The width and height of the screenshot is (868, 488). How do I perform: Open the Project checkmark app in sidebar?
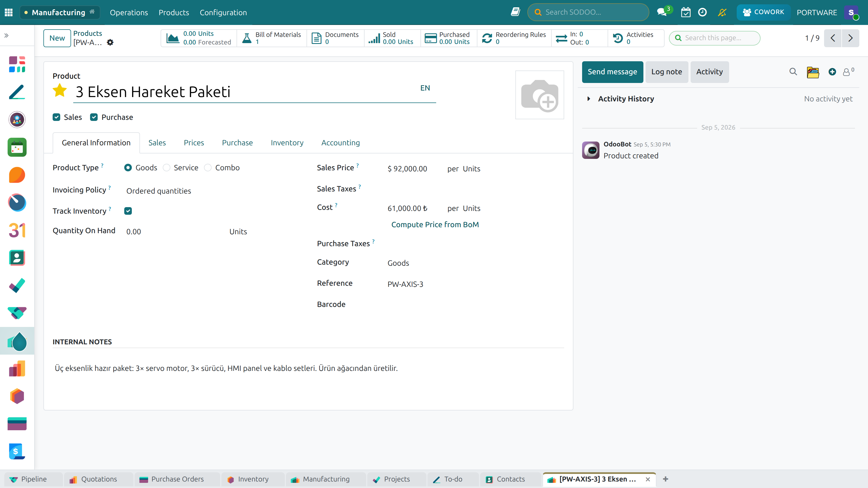(17, 285)
